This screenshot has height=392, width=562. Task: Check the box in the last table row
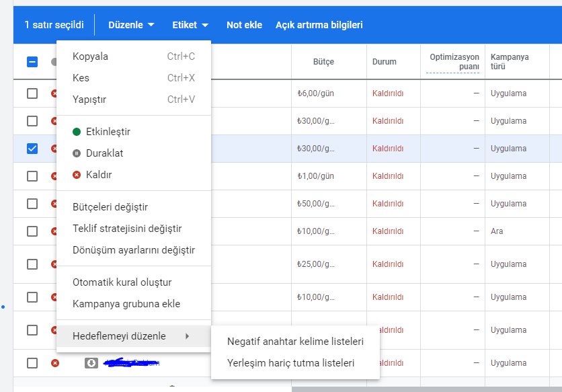click(x=32, y=363)
